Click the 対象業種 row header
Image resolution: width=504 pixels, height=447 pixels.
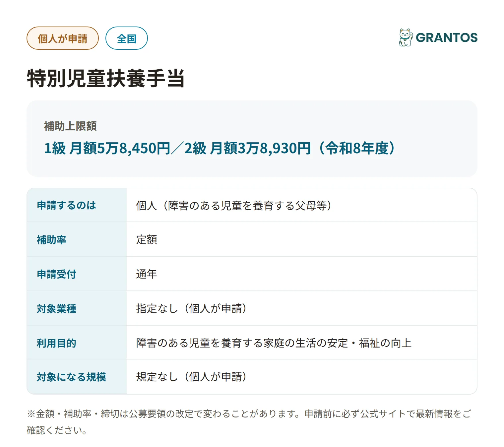(77, 308)
